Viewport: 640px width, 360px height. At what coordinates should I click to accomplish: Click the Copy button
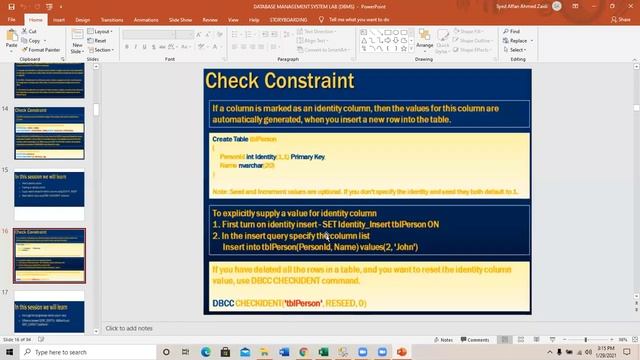[x=31, y=41]
